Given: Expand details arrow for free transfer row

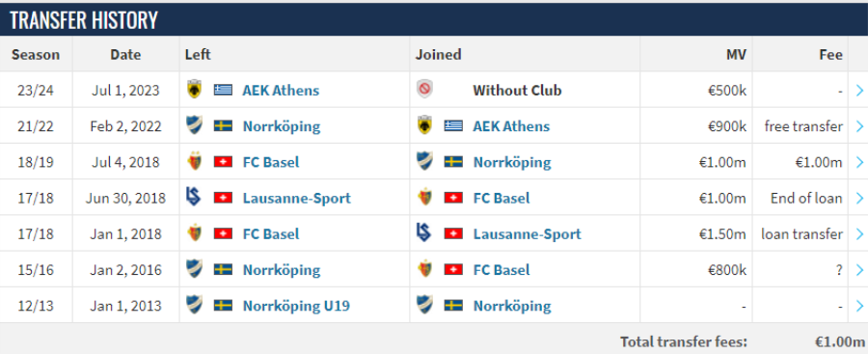Looking at the screenshot, I should pyautogui.click(x=859, y=126).
